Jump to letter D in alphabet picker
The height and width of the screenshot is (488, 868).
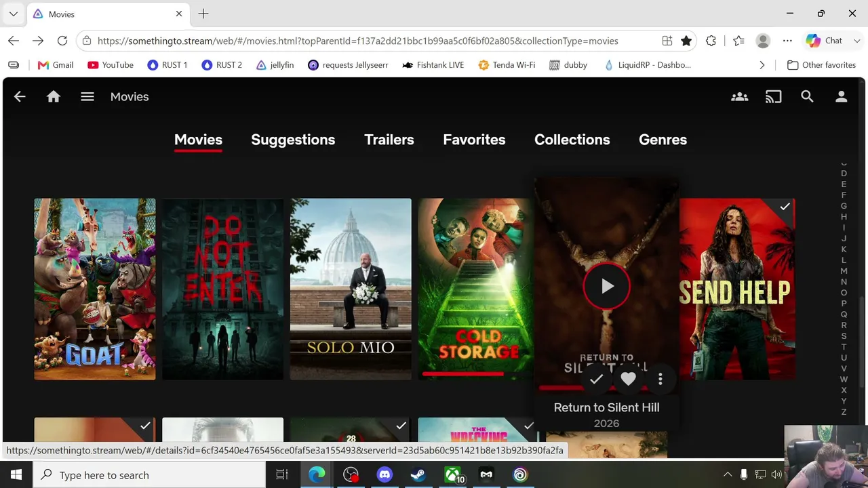844,174
